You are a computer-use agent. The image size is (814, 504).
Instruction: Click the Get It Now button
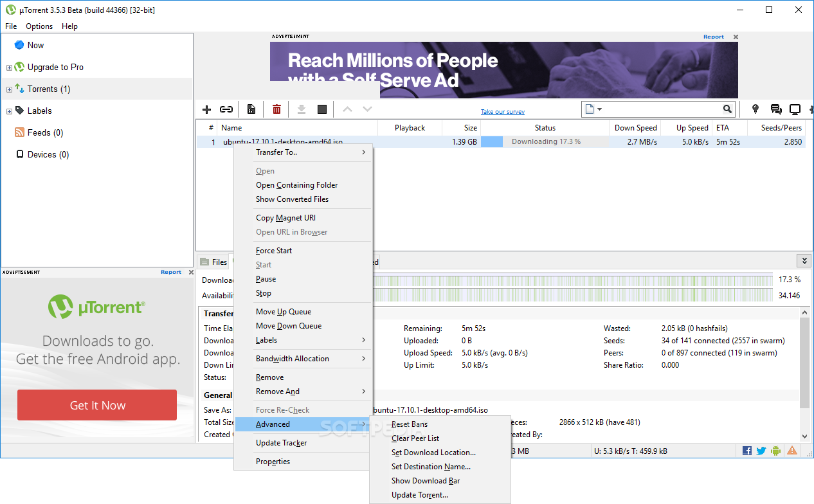tap(97, 405)
